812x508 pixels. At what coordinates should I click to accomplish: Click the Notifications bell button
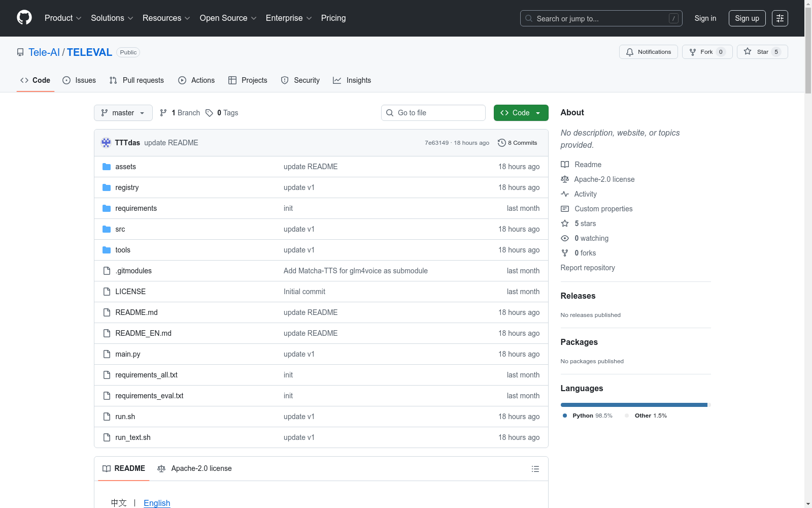[x=648, y=52]
